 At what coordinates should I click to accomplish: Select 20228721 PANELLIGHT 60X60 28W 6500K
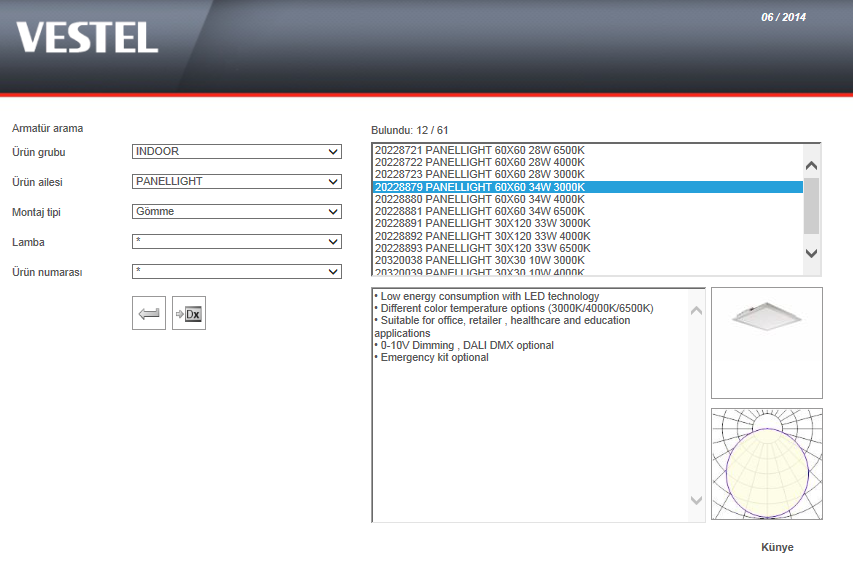click(588, 150)
